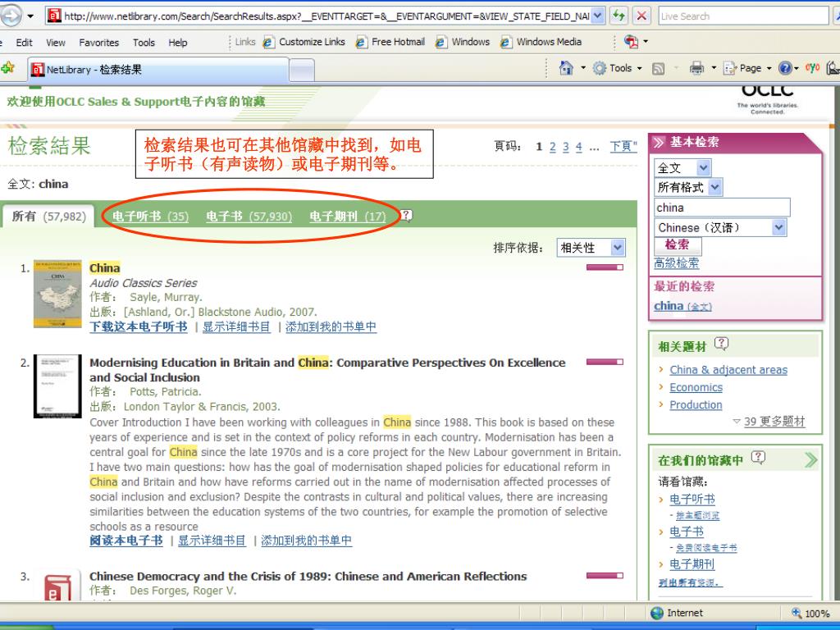
Task: Click the Tools gear icon
Action: pyautogui.click(x=600, y=68)
